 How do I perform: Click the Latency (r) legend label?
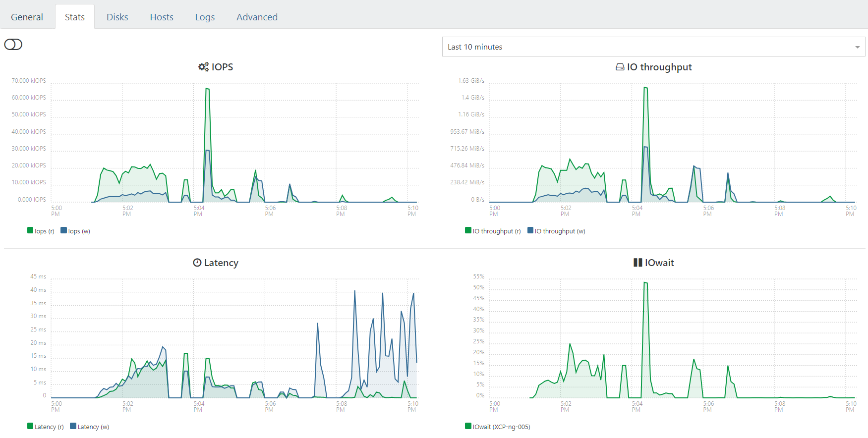point(49,427)
